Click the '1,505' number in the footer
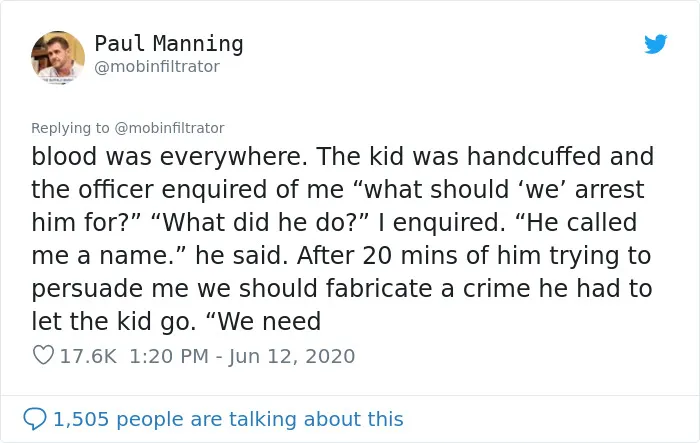This screenshot has width=700, height=443. [81, 419]
